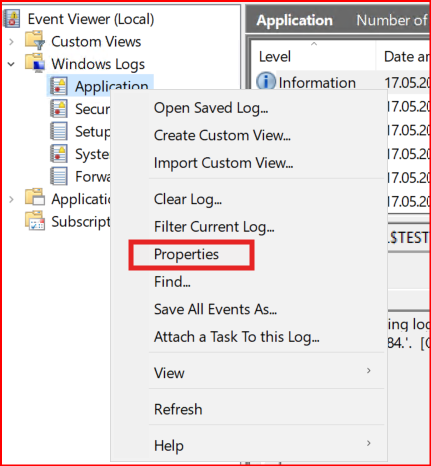This screenshot has height=466, width=431.
Task: Select the Setup log icon
Action: click(59, 131)
